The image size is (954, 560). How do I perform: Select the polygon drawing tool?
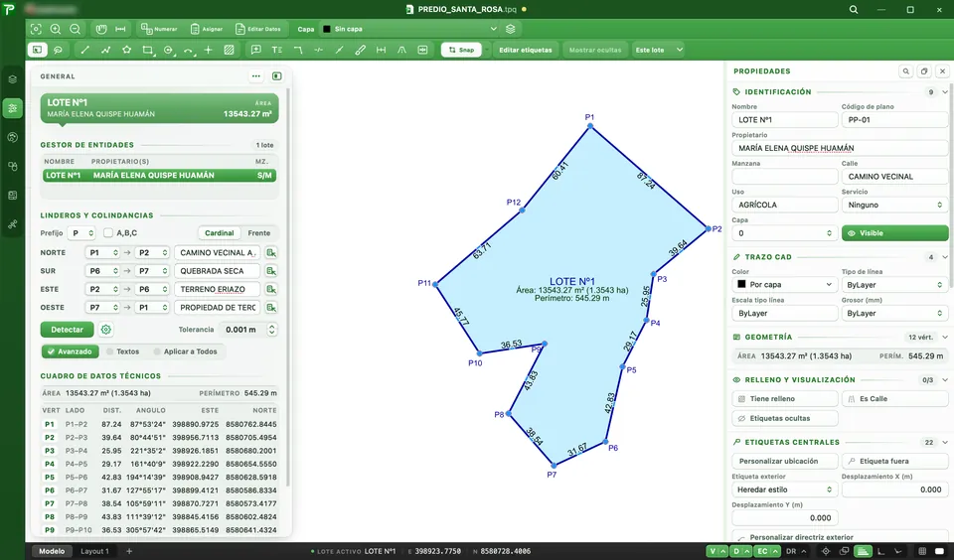click(x=126, y=50)
